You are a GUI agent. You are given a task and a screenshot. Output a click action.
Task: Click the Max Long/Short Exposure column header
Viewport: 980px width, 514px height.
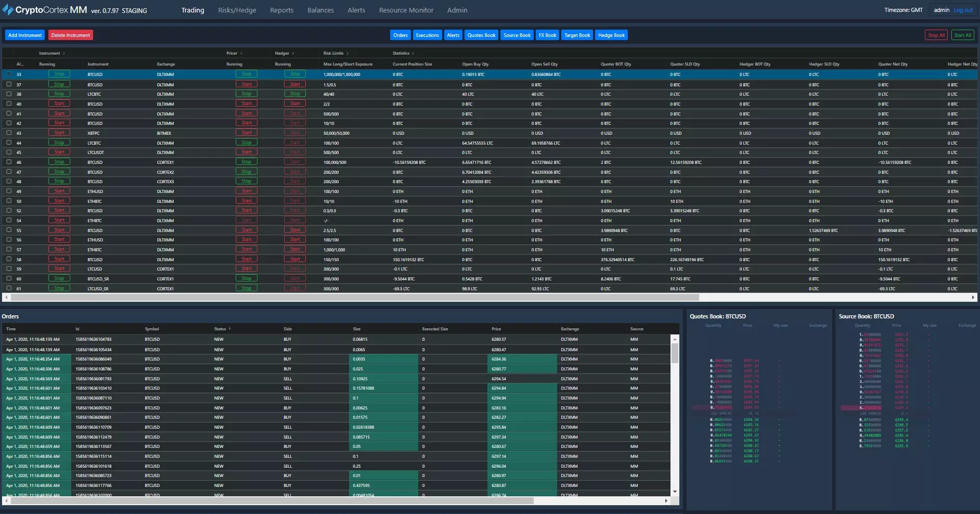[348, 64]
